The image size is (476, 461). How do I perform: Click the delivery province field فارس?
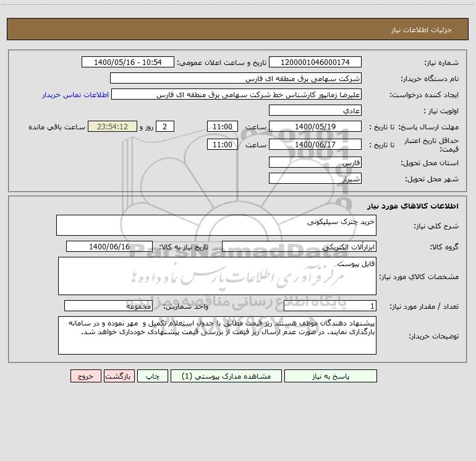[315, 162]
